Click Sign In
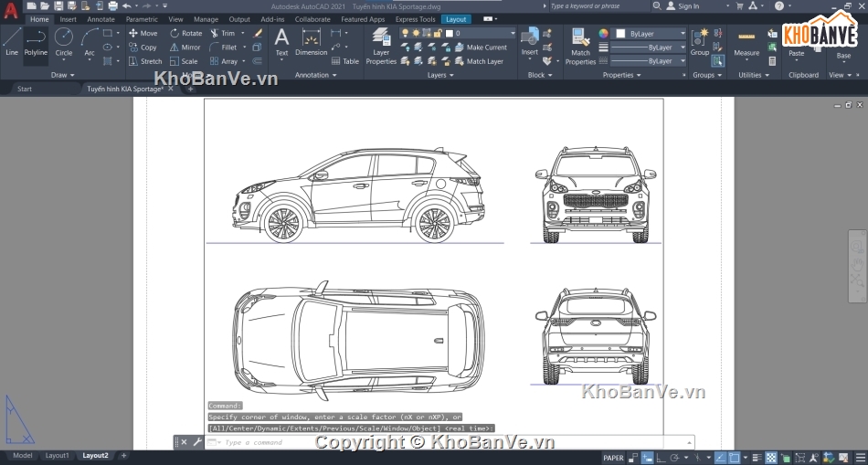868x465 pixels. coord(683,6)
